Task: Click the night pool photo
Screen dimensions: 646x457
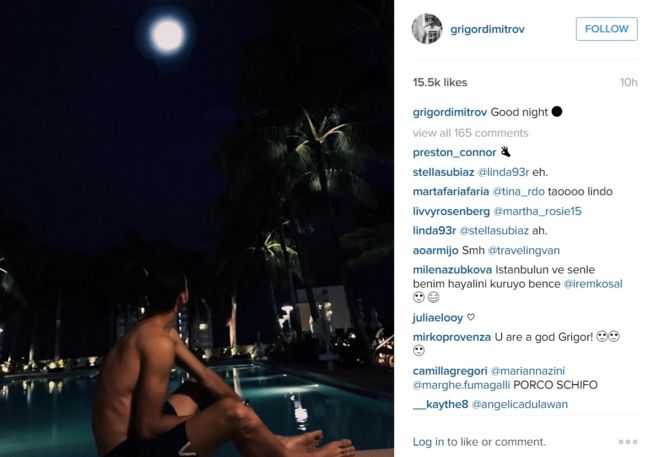Action: pyautogui.click(x=197, y=228)
